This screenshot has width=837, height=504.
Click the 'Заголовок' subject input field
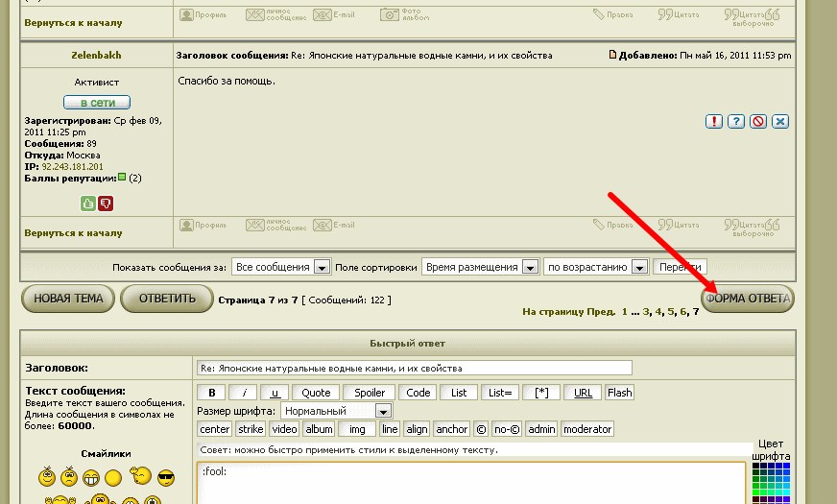[415, 368]
